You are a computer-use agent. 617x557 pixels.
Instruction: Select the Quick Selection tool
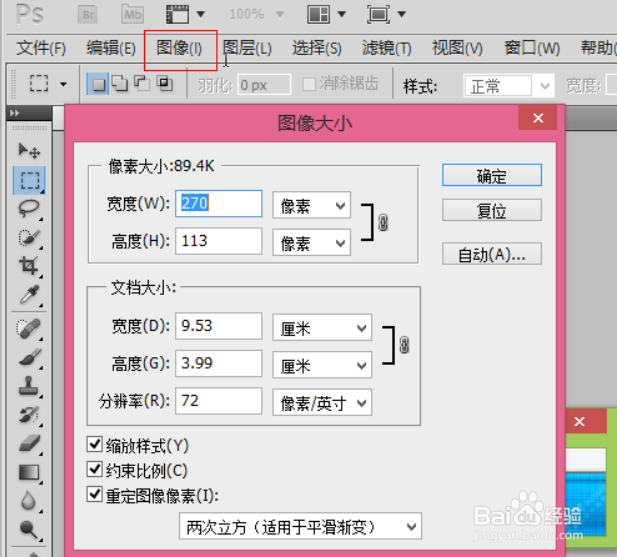[x=29, y=238]
